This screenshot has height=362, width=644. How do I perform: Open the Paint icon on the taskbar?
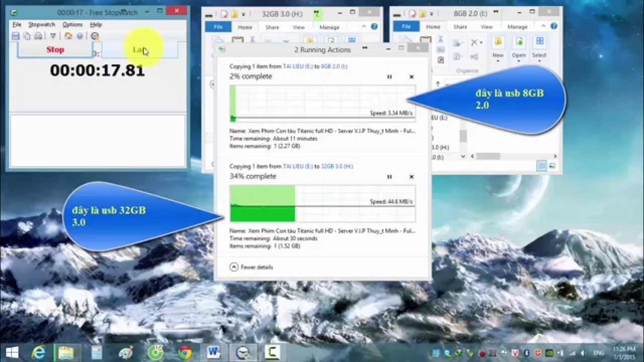(125, 352)
